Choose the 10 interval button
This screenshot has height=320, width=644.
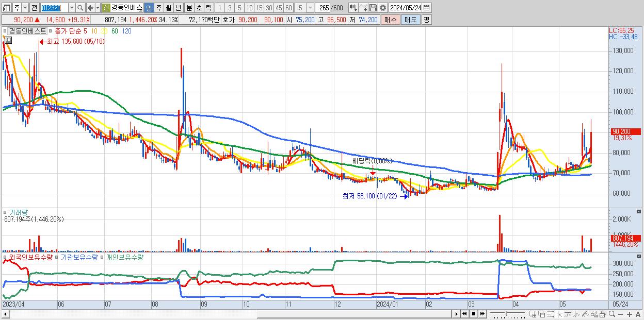[x=249, y=8]
